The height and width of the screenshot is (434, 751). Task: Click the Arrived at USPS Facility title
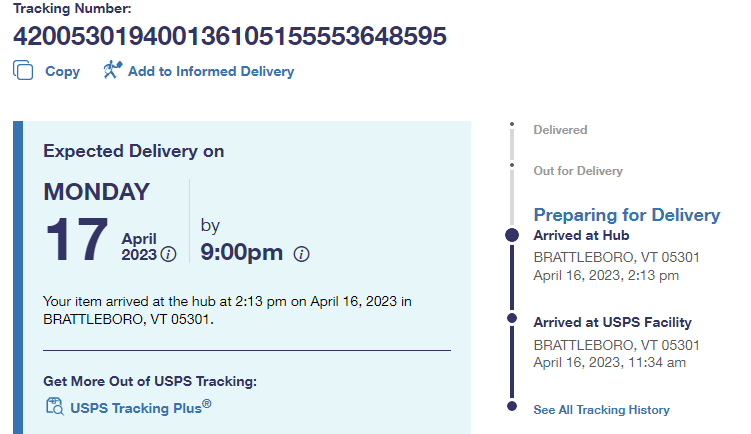[x=612, y=322]
